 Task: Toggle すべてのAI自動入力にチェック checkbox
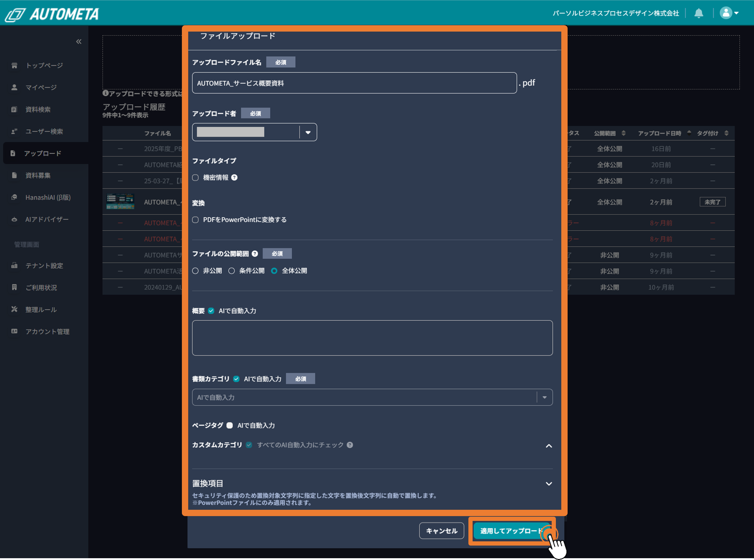click(249, 445)
